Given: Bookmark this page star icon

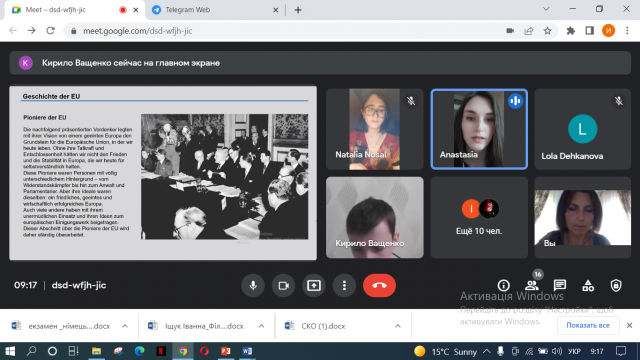Looking at the screenshot, I should (x=547, y=31).
